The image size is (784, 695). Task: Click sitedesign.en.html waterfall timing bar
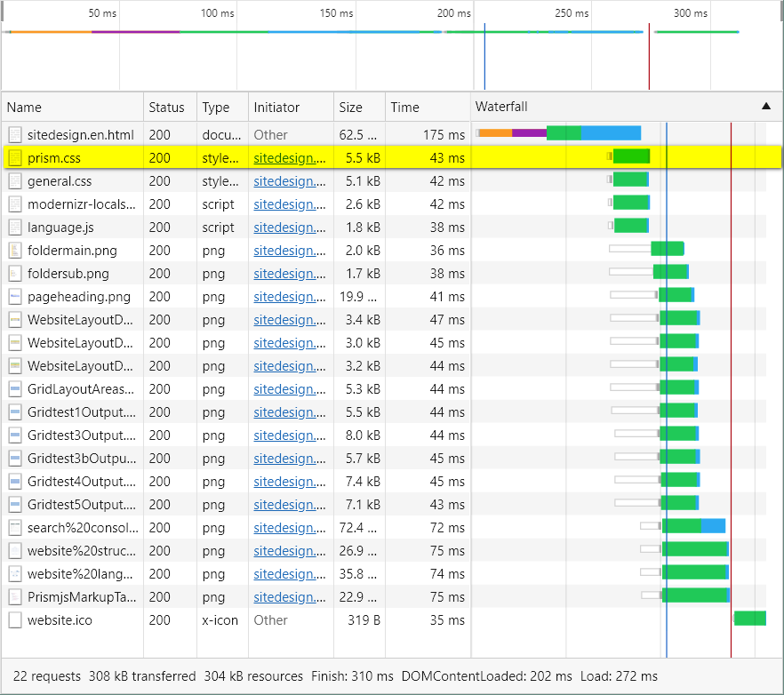558,133
